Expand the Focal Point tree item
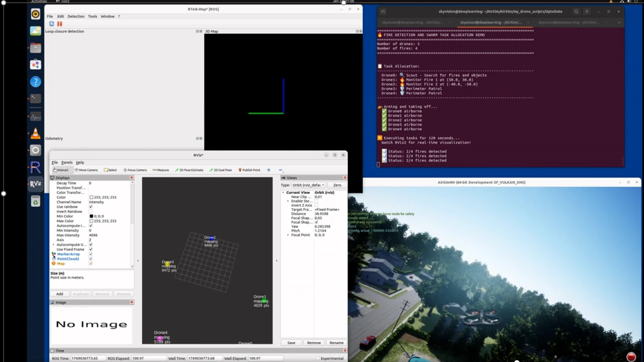 pos(288,235)
